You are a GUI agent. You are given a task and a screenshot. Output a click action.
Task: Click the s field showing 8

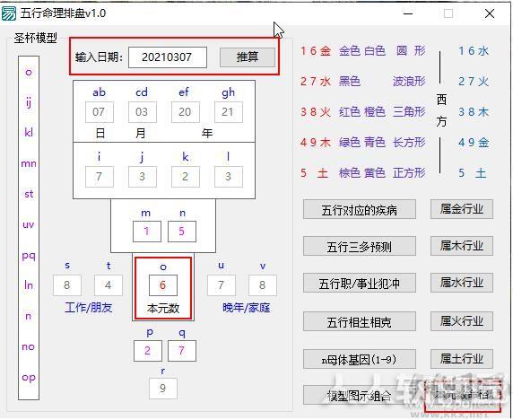(x=67, y=285)
